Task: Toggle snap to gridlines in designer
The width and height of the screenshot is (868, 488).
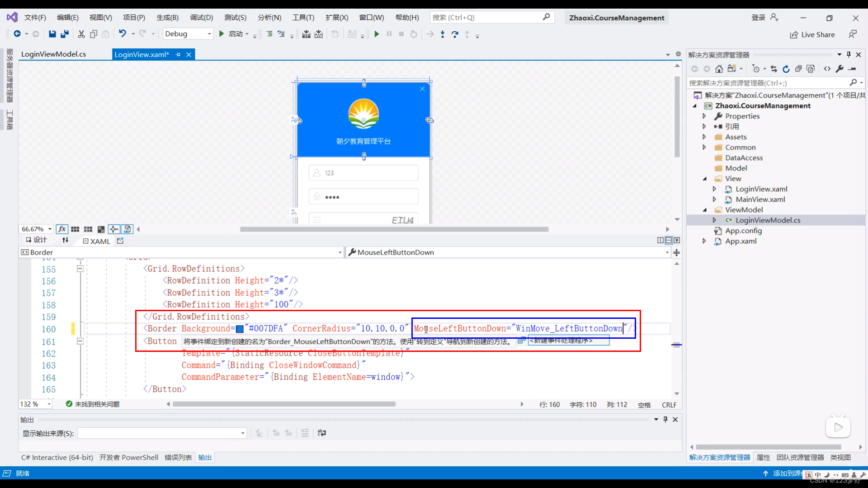Action: pyautogui.click(x=88, y=229)
